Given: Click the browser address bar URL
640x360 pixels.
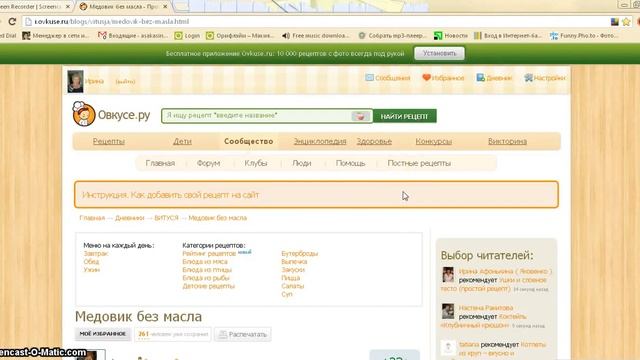Looking at the screenshot, I should click(111, 21).
